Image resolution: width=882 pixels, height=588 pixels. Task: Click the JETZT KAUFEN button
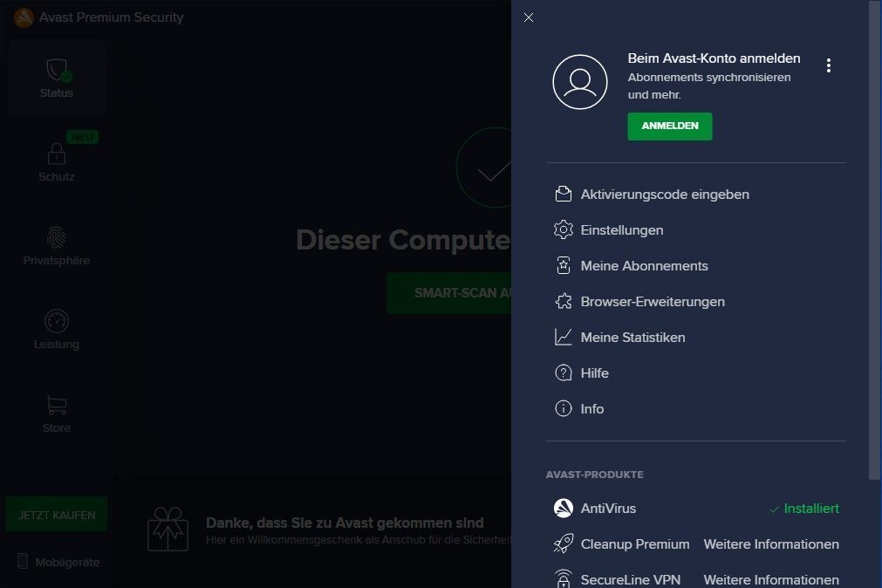point(57,515)
